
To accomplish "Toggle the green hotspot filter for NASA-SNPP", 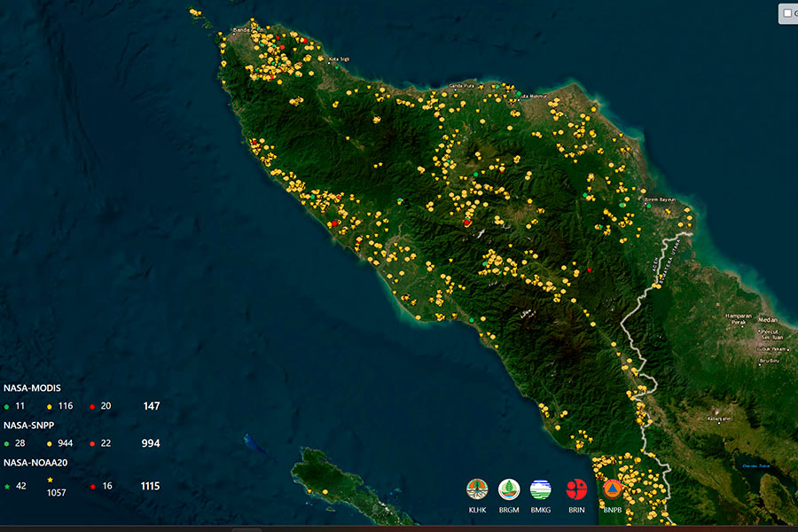I will click(6, 443).
